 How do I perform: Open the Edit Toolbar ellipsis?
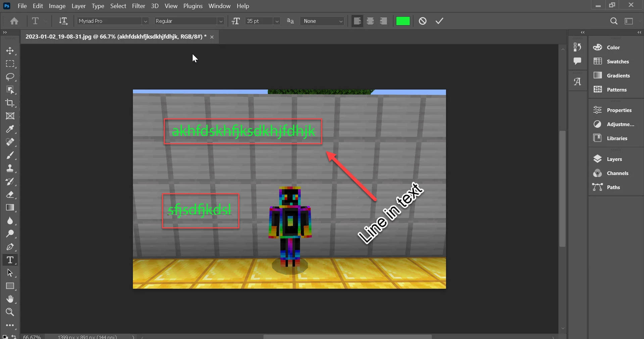10,325
